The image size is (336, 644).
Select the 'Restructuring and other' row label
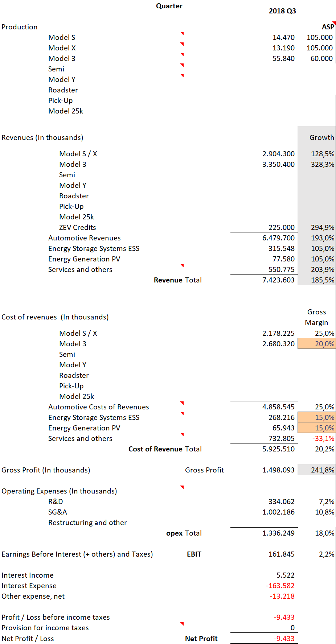click(x=87, y=523)
